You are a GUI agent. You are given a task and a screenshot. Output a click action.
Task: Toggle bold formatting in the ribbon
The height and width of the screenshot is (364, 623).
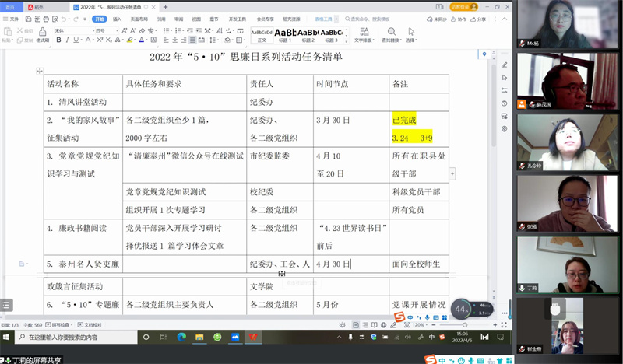click(60, 40)
